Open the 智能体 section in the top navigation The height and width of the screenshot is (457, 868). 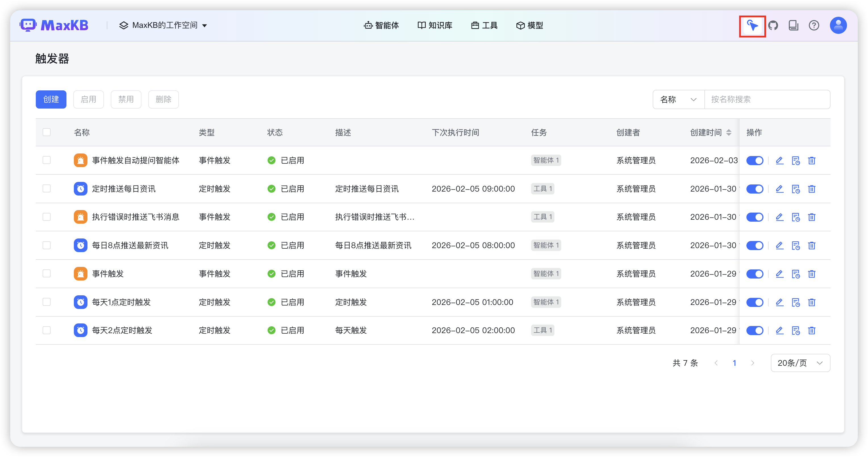(x=381, y=25)
